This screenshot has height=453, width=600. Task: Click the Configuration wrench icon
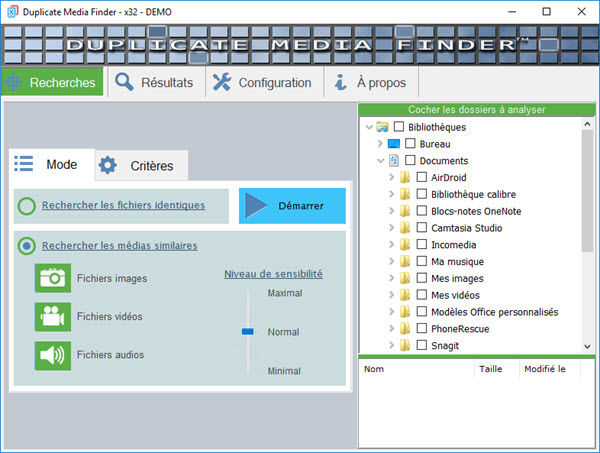pos(222,82)
